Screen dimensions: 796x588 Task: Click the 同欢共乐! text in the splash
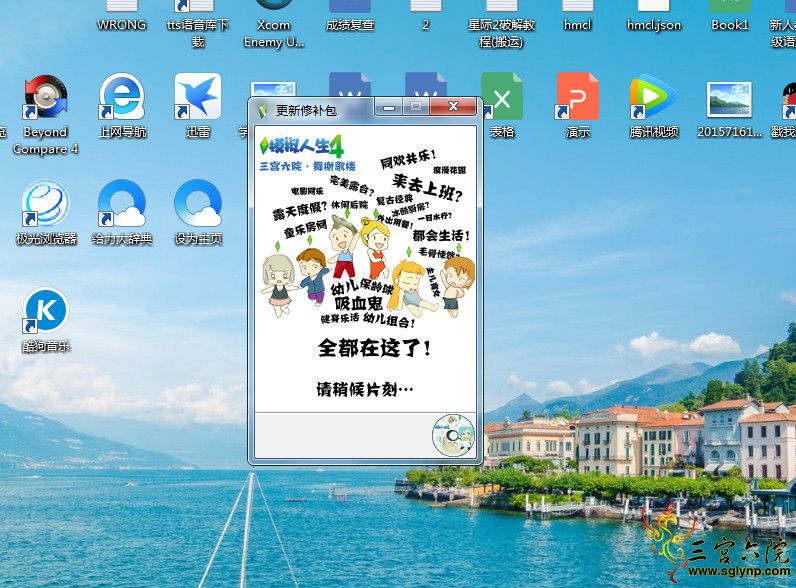tap(408, 159)
